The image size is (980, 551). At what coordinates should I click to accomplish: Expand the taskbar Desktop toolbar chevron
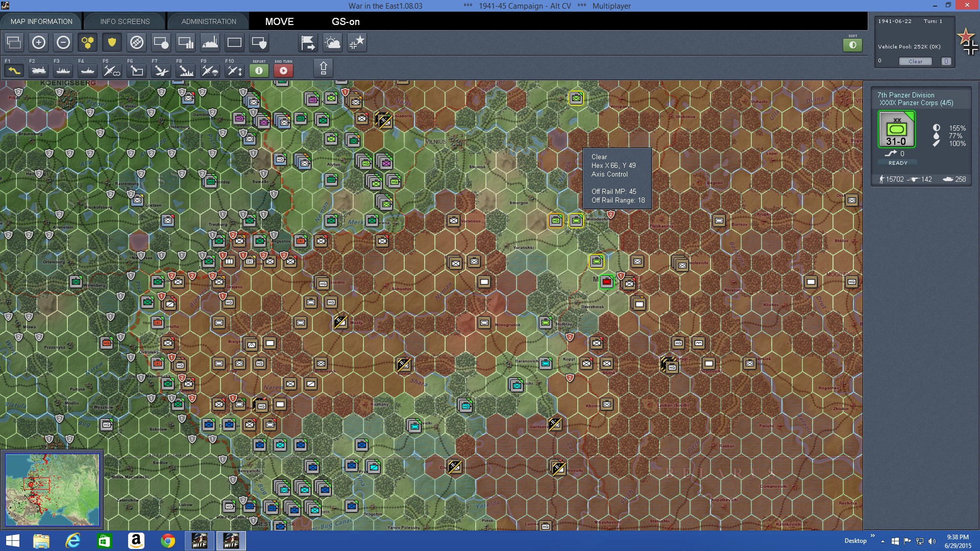pyautogui.click(x=873, y=536)
